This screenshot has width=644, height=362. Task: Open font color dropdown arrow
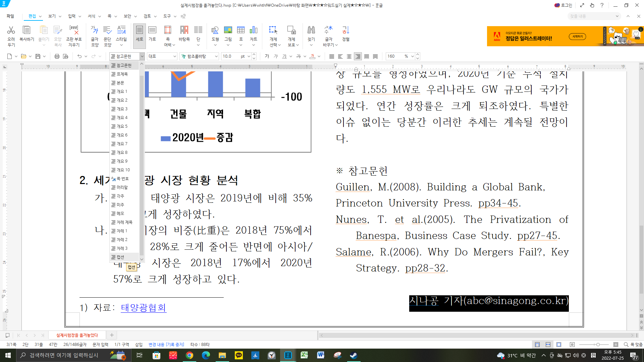tap(319, 56)
